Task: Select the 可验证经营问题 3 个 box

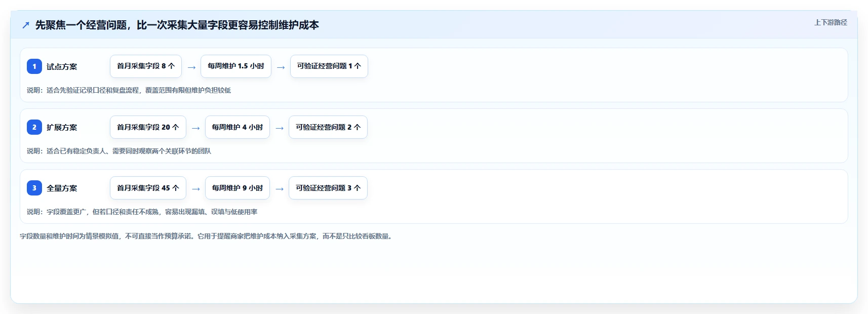Action: pyautogui.click(x=328, y=188)
